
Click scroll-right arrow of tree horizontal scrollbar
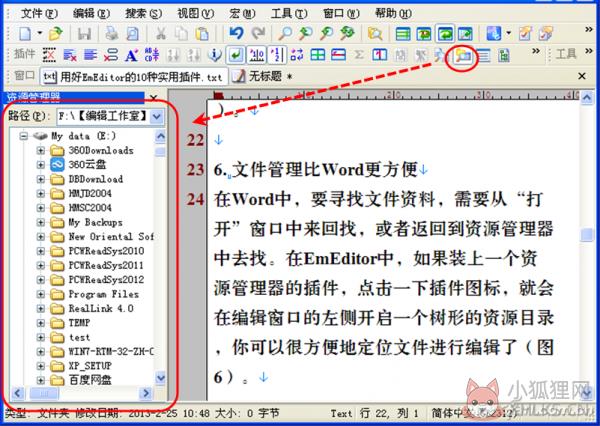(146, 393)
